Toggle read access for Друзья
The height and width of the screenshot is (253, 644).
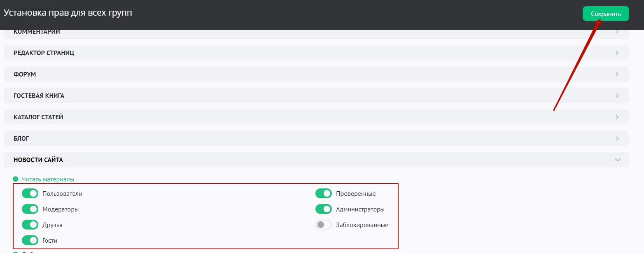(30, 225)
